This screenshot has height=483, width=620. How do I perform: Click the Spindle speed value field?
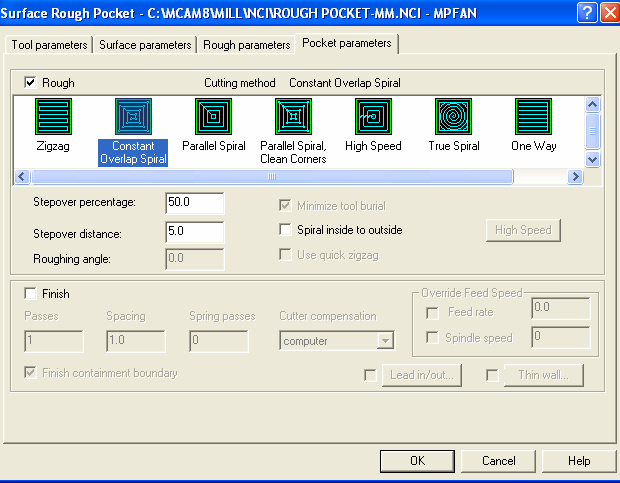pos(561,337)
